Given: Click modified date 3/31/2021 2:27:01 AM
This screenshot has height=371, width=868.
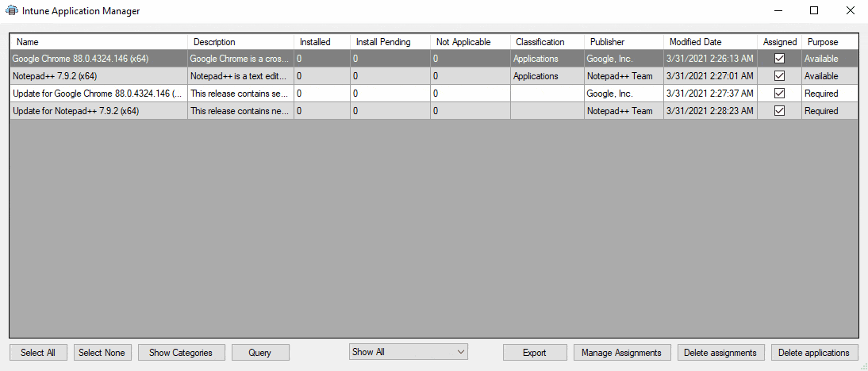Looking at the screenshot, I should (709, 76).
